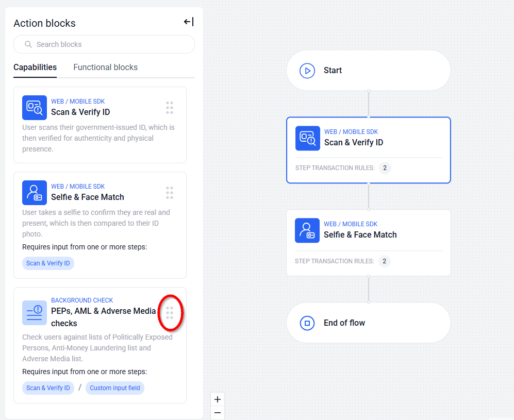
Task: Click Selfie & Face Match icon in sidebar
Action: pos(35,193)
